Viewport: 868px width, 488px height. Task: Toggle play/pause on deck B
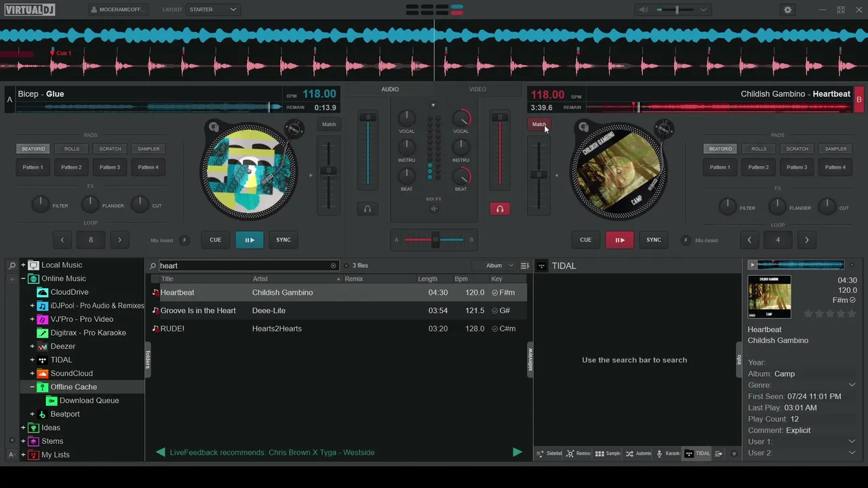tap(620, 240)
